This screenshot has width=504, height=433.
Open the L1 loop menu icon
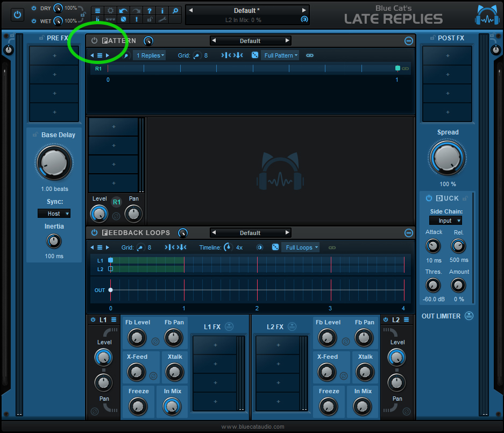pos(114,320)
